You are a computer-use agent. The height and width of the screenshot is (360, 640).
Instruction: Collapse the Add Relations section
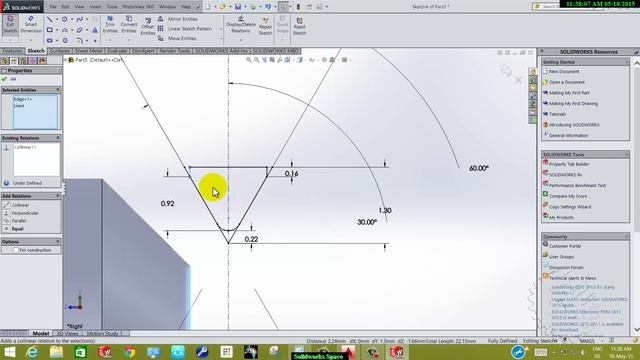(x=58, y=196)
